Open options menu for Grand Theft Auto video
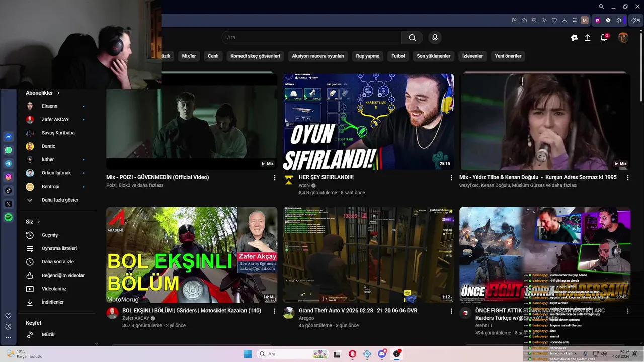The width and height of the screenshot is (644, 362). click(451, 311)
